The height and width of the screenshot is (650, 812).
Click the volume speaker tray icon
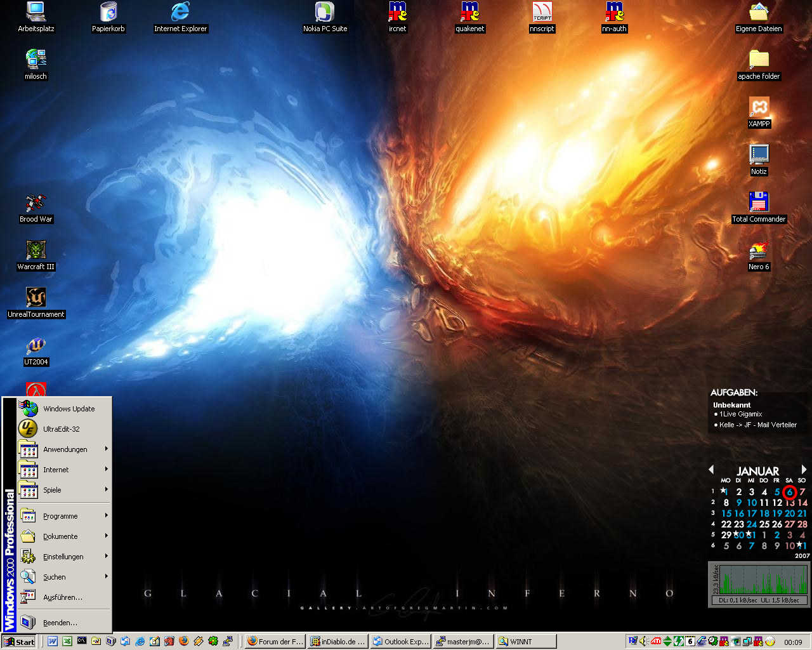(x=643, y=641)
